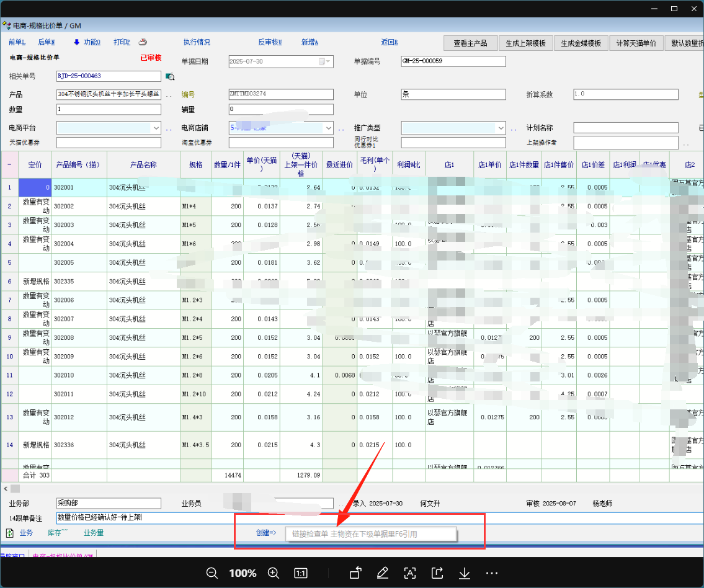This screenshot has height=588, width=704.
Task: Zoom out using the magnifier minus icon
Action: 212,573
